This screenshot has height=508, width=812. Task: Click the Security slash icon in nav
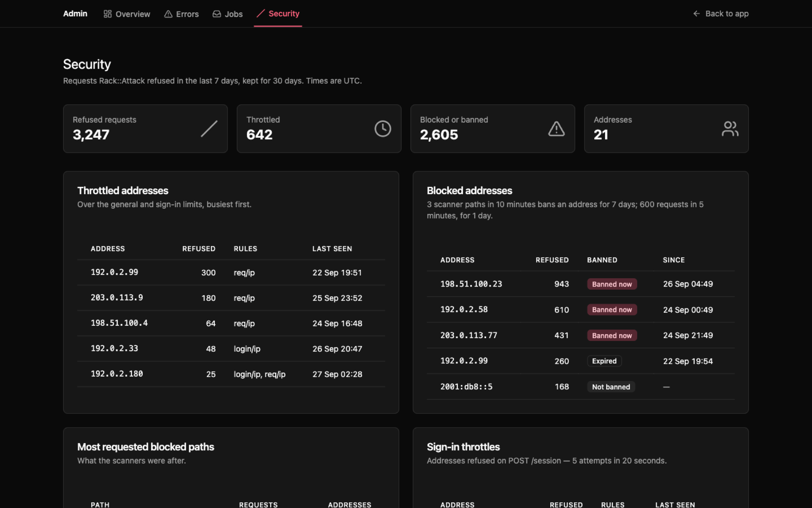260,13
